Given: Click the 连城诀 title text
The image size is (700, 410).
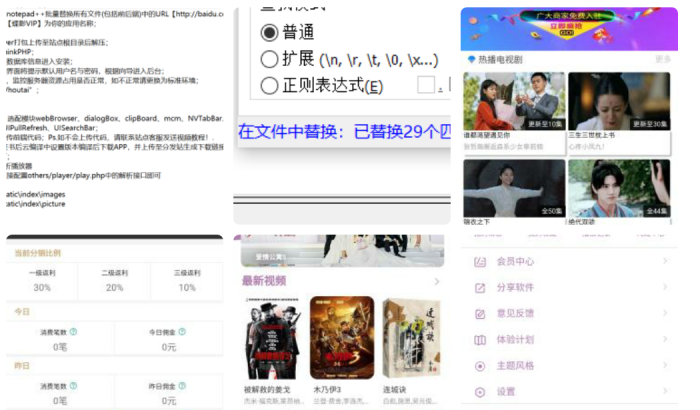Looking at the screenshot, I should [394, 389].
